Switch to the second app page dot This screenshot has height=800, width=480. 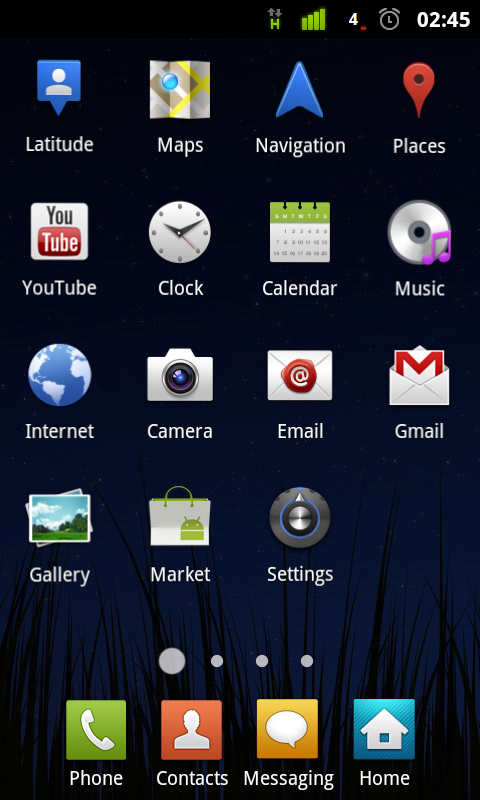[x=217, y=661]
